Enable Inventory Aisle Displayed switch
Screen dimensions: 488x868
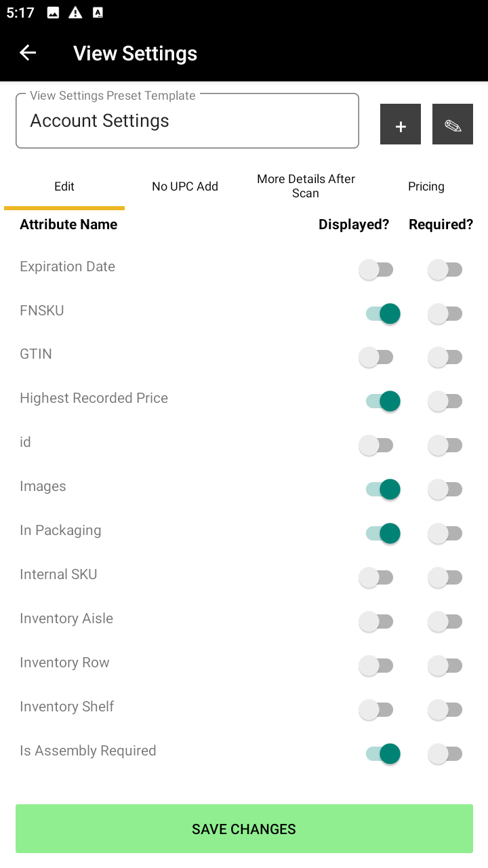(376, 622)
